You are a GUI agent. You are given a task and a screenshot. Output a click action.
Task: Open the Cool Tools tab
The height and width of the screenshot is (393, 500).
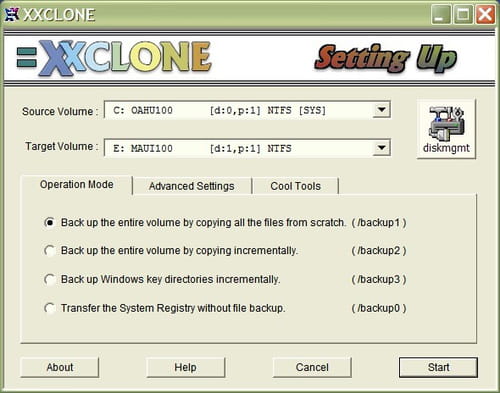[x=296, y=186]
